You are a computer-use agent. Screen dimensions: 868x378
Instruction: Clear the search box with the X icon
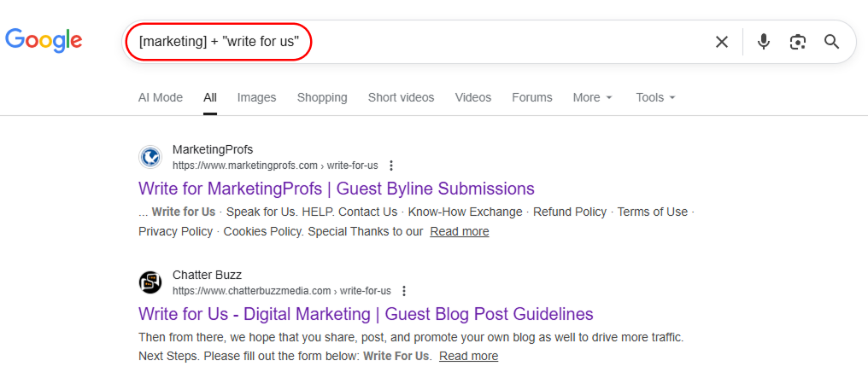[x=722, y=42]
